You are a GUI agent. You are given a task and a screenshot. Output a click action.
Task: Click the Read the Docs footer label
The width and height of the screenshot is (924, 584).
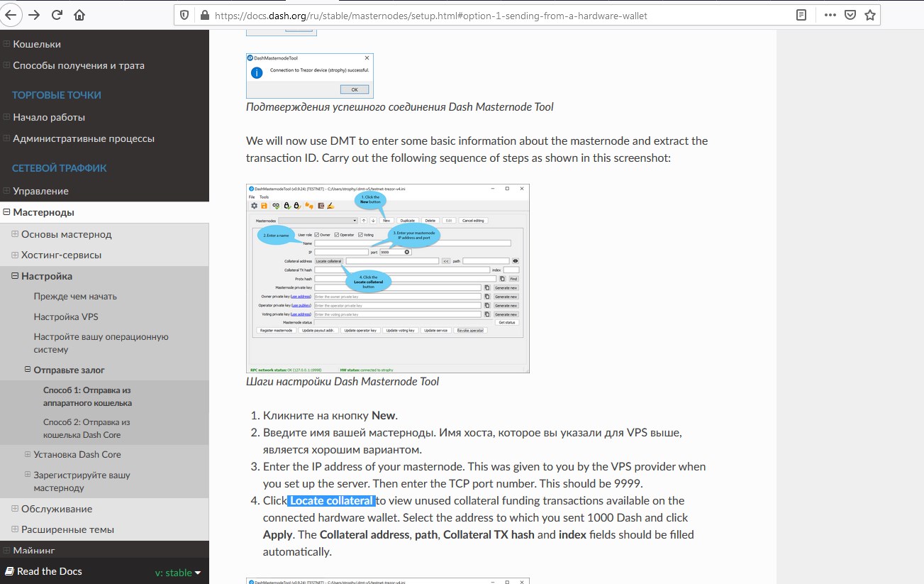50,571
